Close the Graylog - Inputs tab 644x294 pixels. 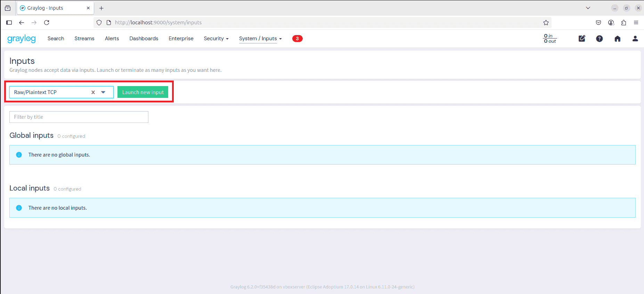pyautogui.click(x=88, y=8)
